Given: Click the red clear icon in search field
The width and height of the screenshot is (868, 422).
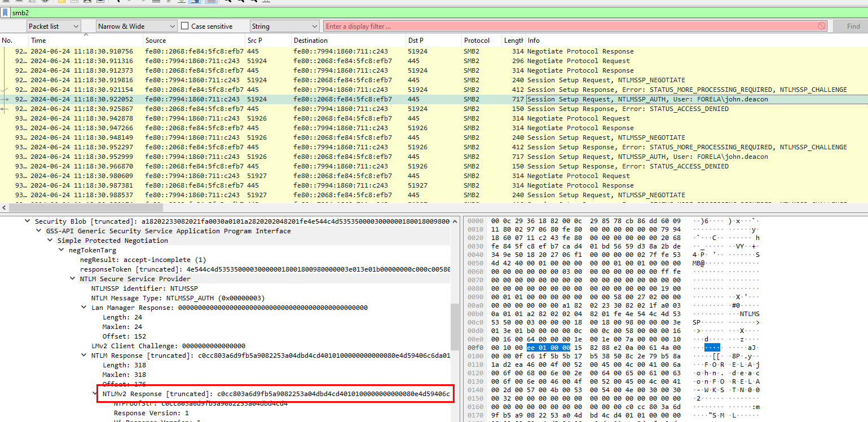Looking at the screenshot, I should coord(822,26).
